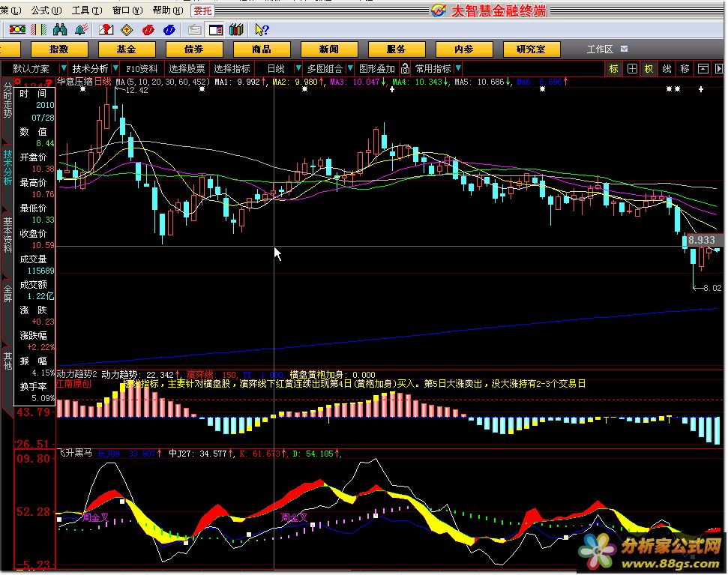Click the 商品 yellow button

pos(262,49)
